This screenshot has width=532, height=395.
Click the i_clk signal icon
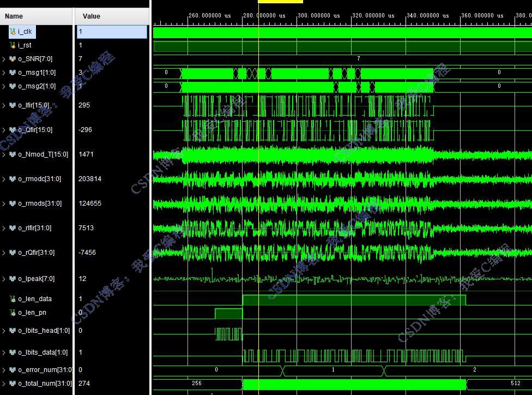click(x=13, y=32)
